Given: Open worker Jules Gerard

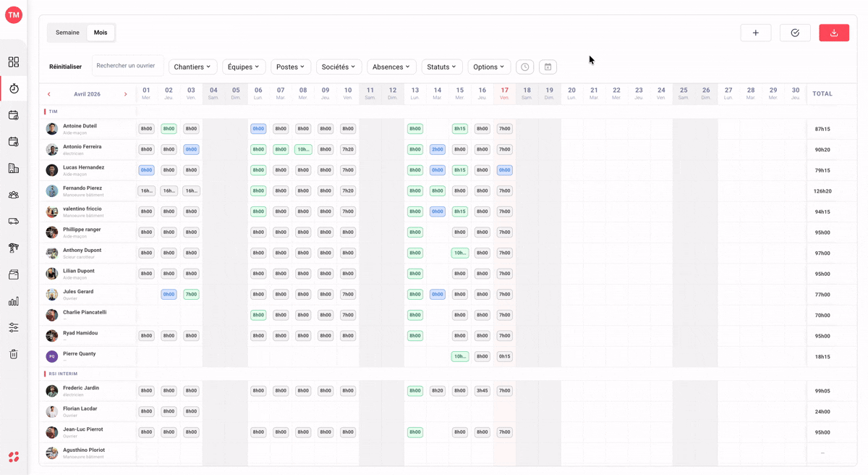Looking at the screenshot, I should pos(78,292).
